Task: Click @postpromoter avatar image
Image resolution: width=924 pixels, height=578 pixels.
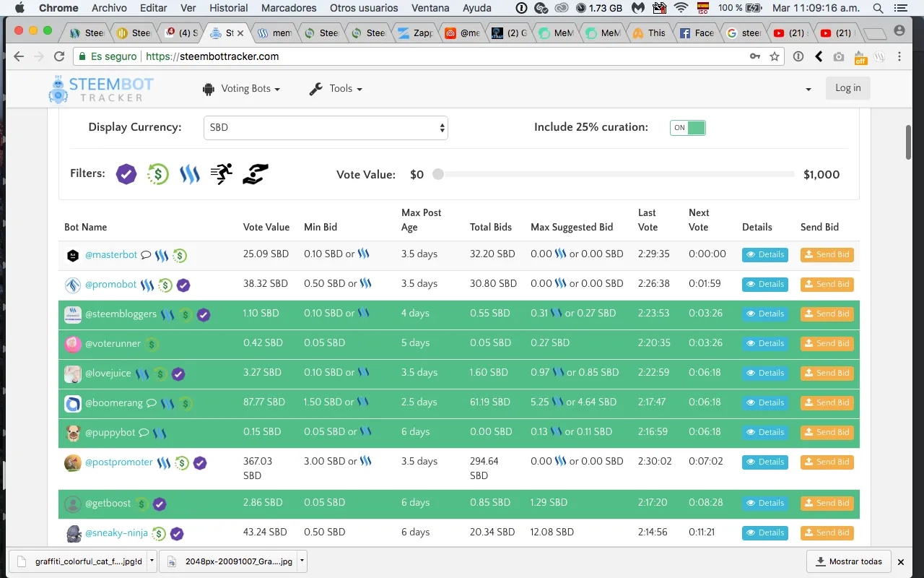Action: pos(73,463)
